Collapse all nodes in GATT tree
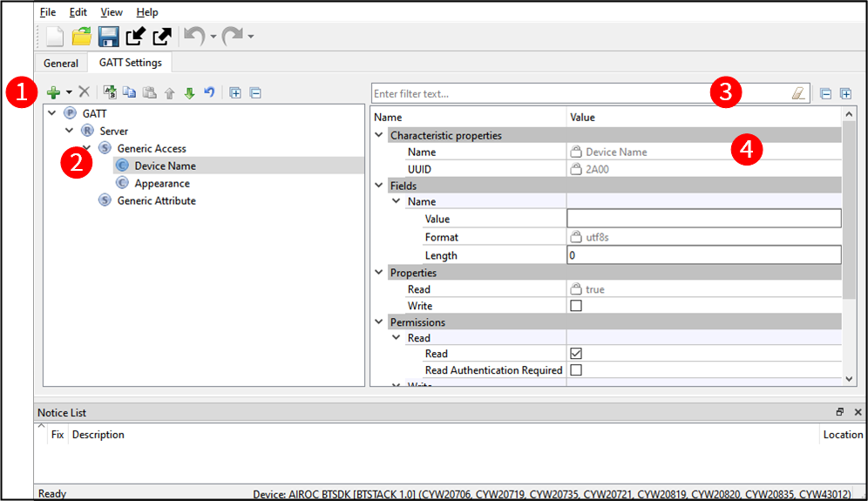Screen dimensions: 868x501 tap(255, 92)
